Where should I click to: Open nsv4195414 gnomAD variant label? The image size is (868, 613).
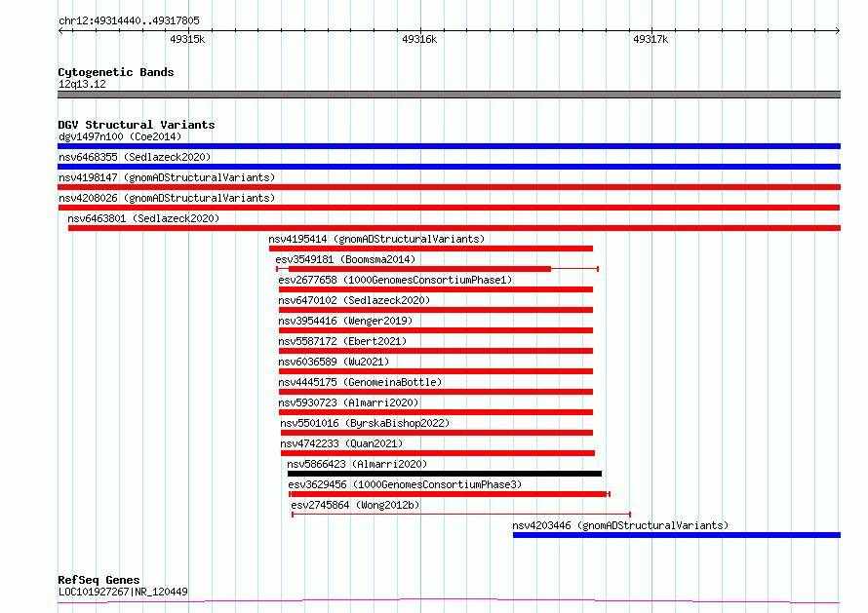pos(376,239)
